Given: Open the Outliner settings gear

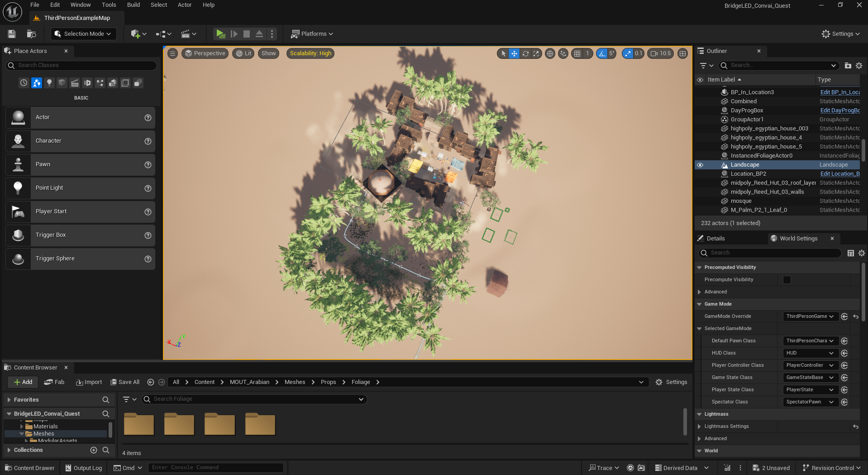Looking at the screenshot, I should coord(859,66).
